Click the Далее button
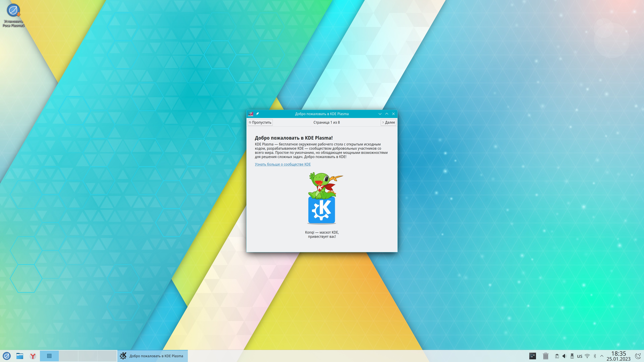 coord(388,122)
